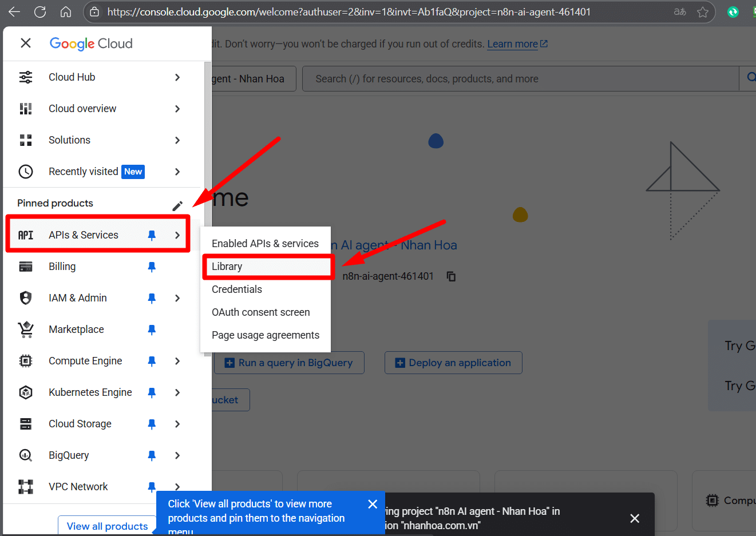The image size is (756, 536).
Task: Expand Solutions submenu chevron
Action: (177, 140)
